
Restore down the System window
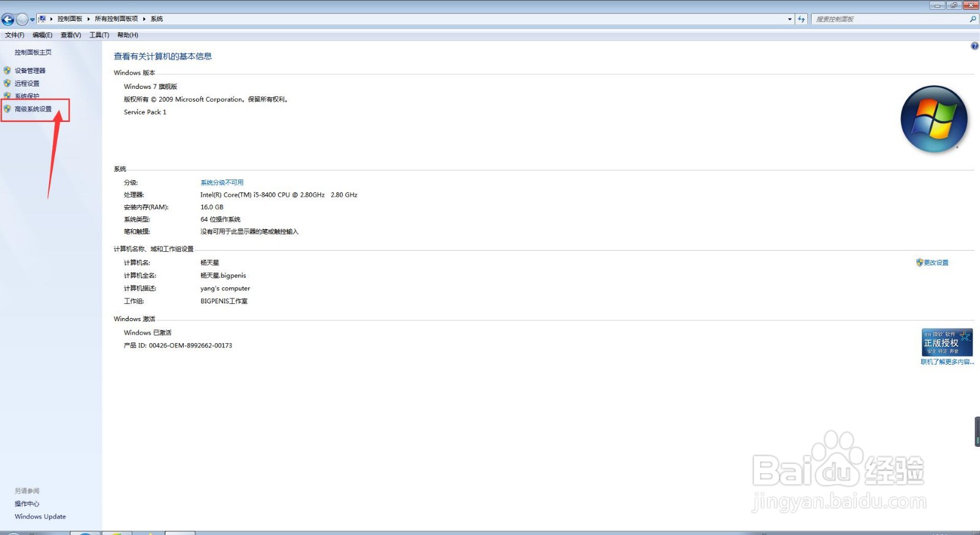(x=954, y=5)
